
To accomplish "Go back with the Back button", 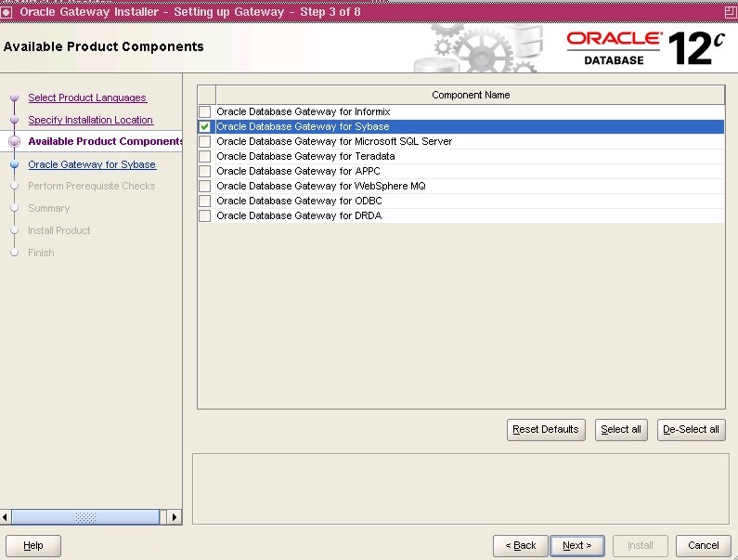I will click(x=521, y=545).
